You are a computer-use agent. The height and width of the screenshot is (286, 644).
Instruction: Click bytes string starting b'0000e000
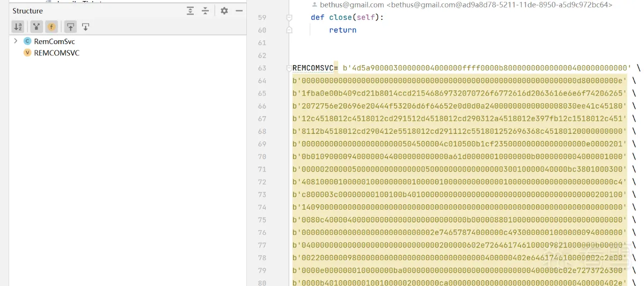459,270
